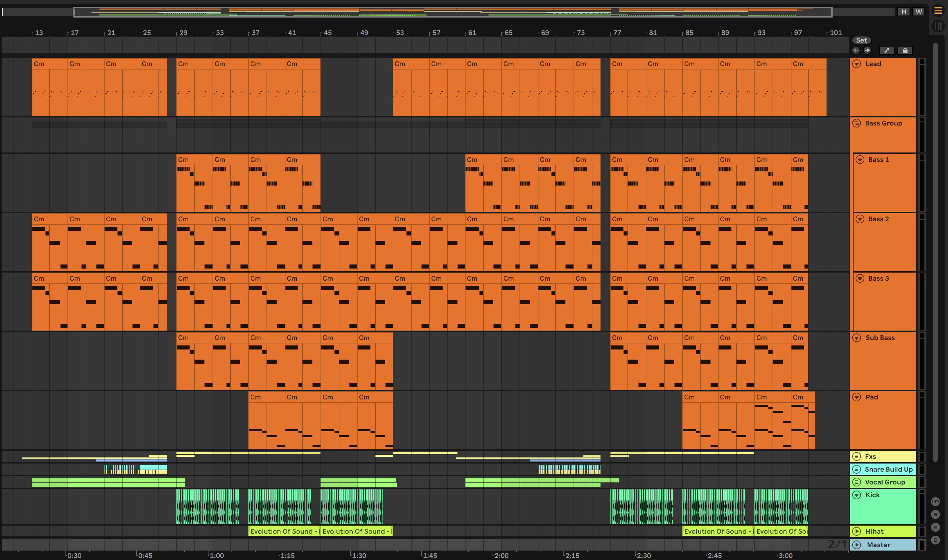Toggle automation mode button
This screenshot has height=560, width=948.
(887, 50)
